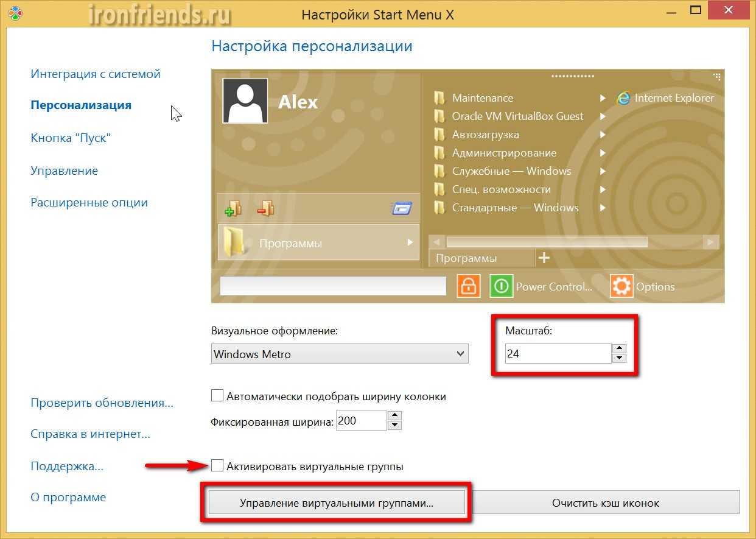This screenshot has width=756, height=539.
Task: Click the search box in menu preview
Action: pos(333,286)
